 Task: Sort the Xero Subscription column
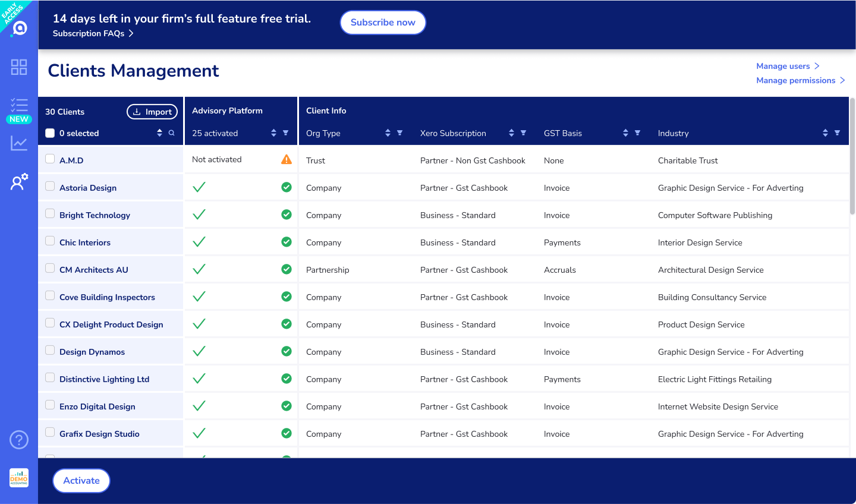(x=511, y=133)
